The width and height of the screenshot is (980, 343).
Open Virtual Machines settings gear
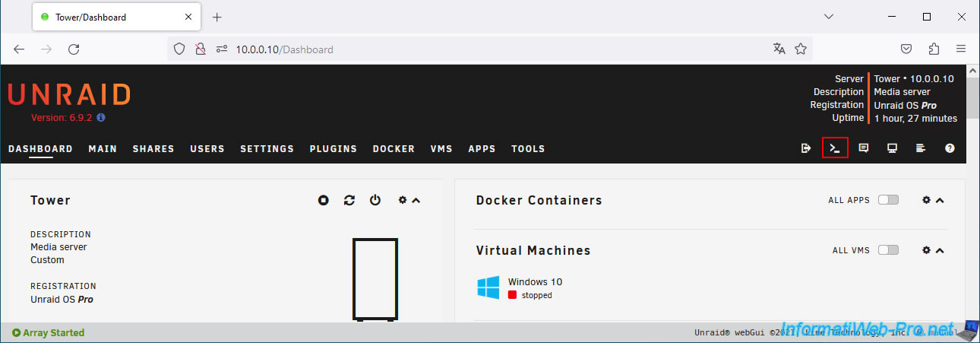coord(926,250)
